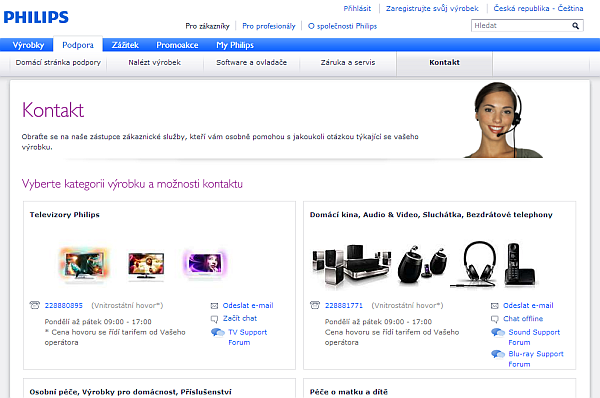The width and height of the screenshot is (600, 398).
Task: Click the headset support agent photo
Action: [x=502, y=120]
